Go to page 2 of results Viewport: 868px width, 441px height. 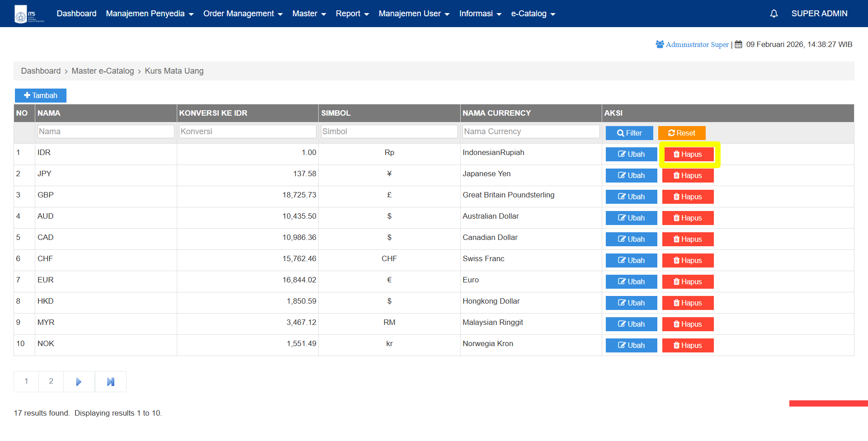(51, 381)
